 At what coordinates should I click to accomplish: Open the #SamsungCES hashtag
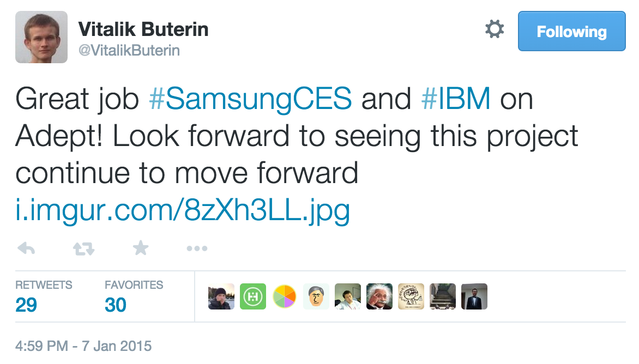coord(250,99)
